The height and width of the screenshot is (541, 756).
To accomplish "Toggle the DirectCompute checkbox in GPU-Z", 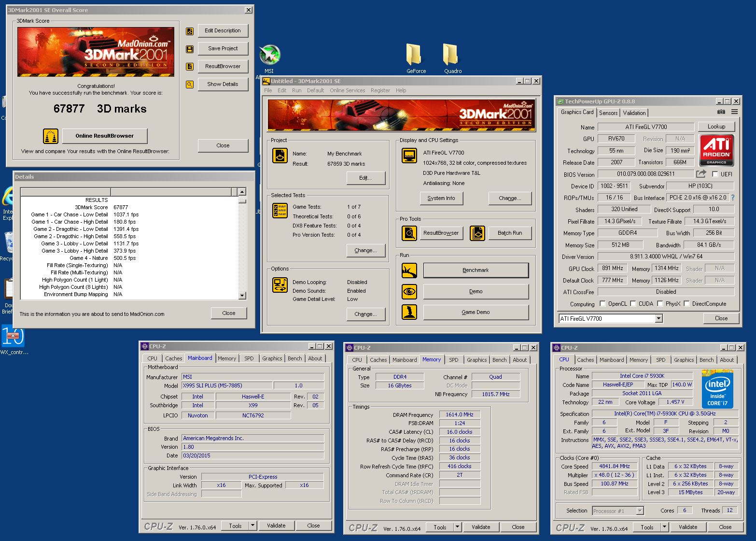I will (686, 304).
